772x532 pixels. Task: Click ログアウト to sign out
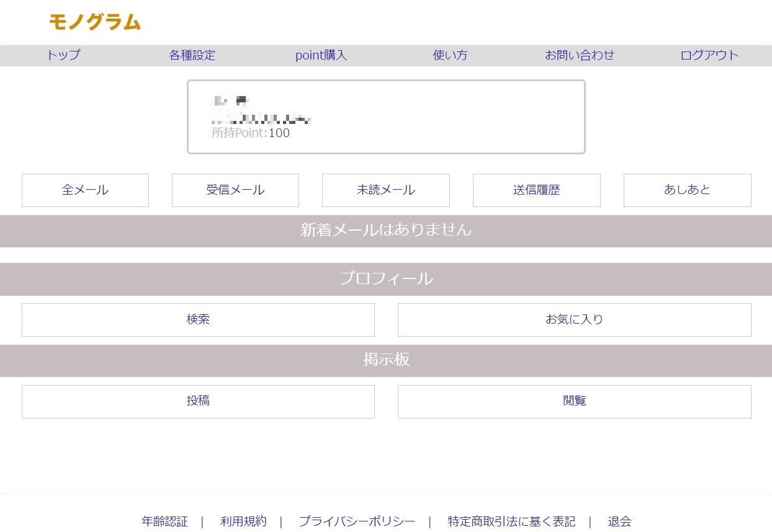[x=709, y=55]
